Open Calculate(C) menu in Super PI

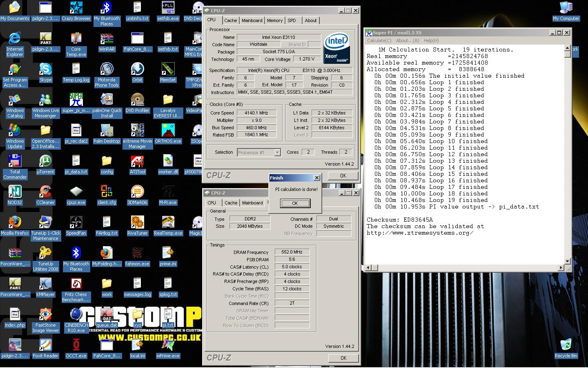tap(379, 40)
